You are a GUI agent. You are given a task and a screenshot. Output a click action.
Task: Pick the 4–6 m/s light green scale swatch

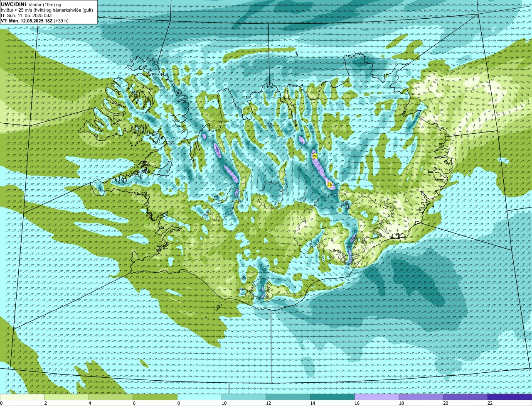pos(111,397)
